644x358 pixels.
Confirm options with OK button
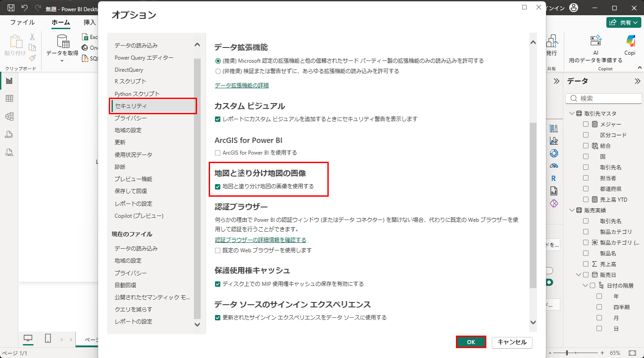(x=471, y=342)
